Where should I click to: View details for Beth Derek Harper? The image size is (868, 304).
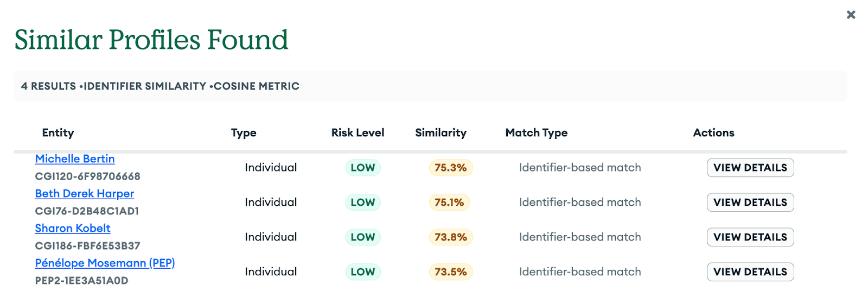[x=750, y=202]
